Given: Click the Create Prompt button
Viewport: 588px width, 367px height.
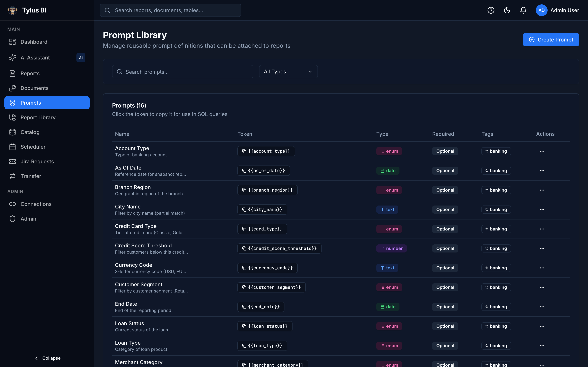Looking at the screenshot, I should [551, 40].
